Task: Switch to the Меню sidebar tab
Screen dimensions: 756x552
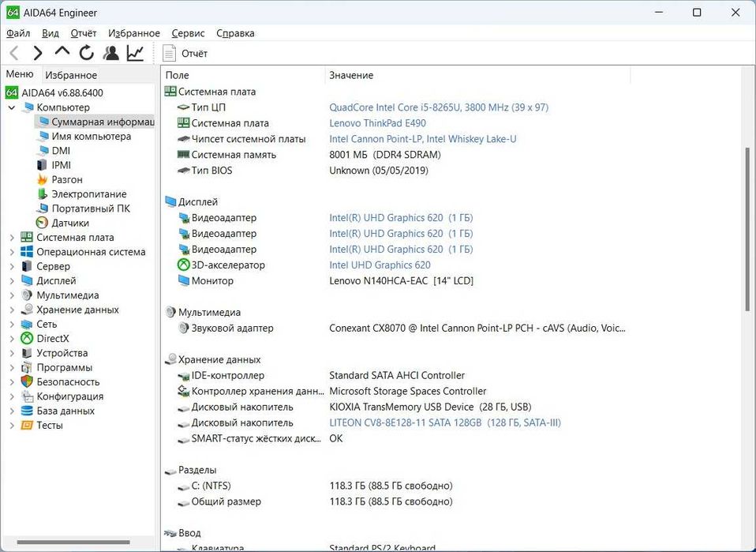Action: pos(20,73)
